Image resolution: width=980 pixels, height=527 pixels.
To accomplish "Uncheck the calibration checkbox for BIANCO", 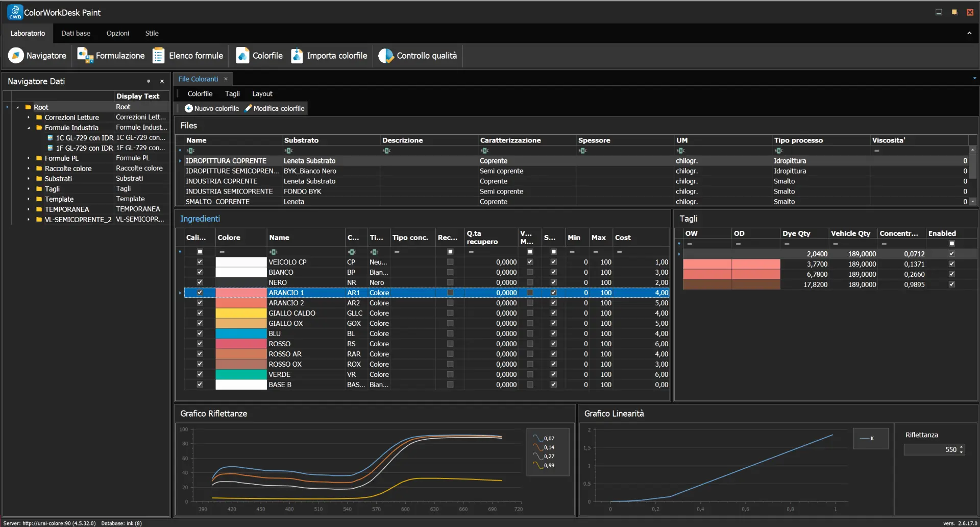I will (200, 272).
